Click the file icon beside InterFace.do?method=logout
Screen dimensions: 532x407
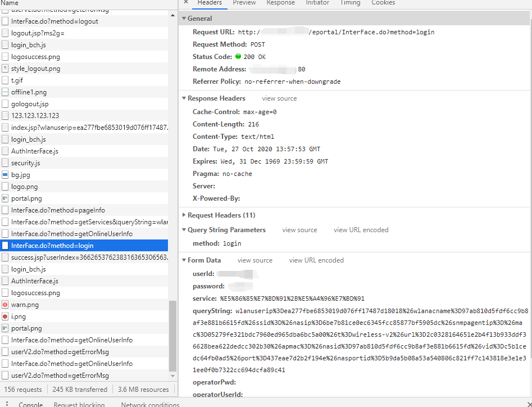pos(4,21)
